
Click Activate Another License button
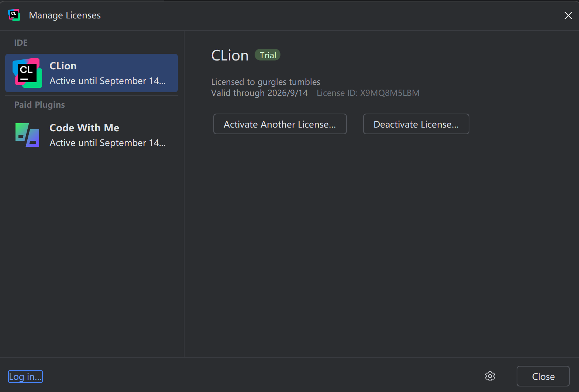(x=280, y=124)
